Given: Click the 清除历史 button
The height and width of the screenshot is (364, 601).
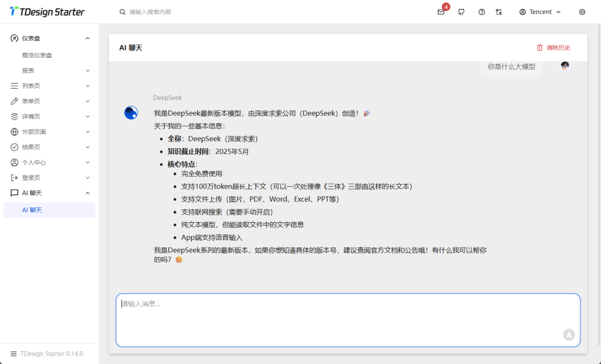Looking at the screenshot, I should (x=553, y=47).
